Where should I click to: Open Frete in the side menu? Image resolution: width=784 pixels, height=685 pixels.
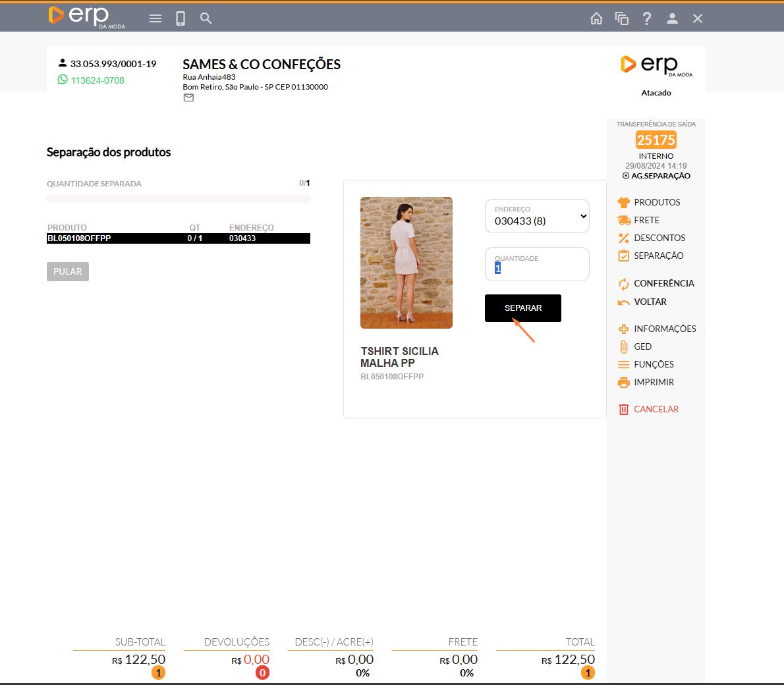(646, 220)
